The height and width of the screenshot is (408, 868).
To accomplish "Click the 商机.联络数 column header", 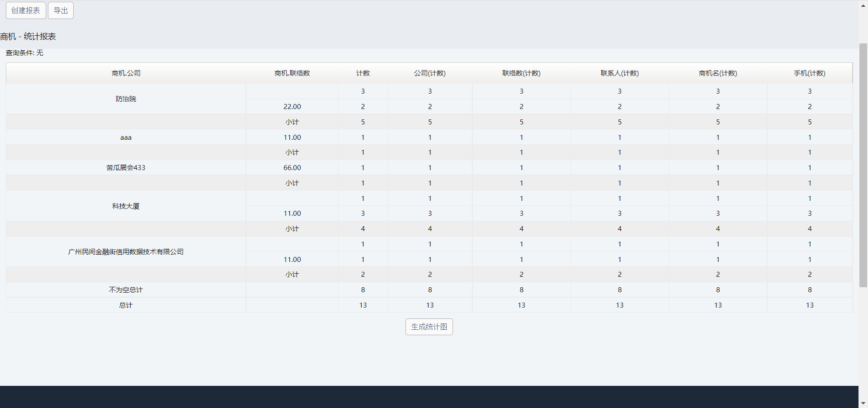I will pyautogui.click(x=292, y=73).
